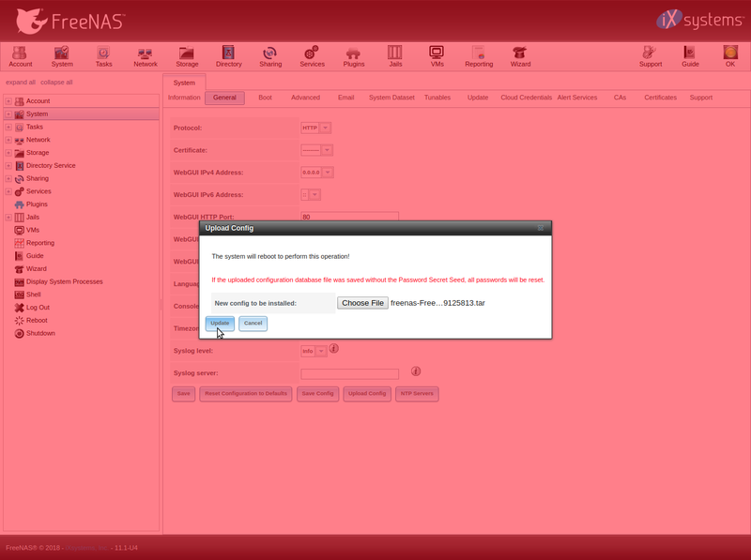
Task: Expand Jails node in sidebar tree
Action: pyautogui.click(x=8, y=218)
